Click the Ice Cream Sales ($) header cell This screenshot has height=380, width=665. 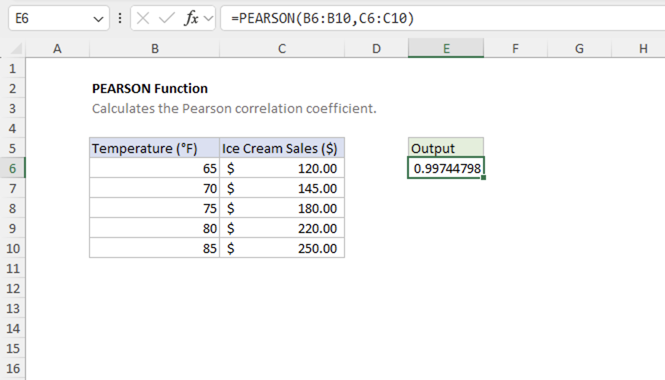pyautogui.click(x=282, y=148)
